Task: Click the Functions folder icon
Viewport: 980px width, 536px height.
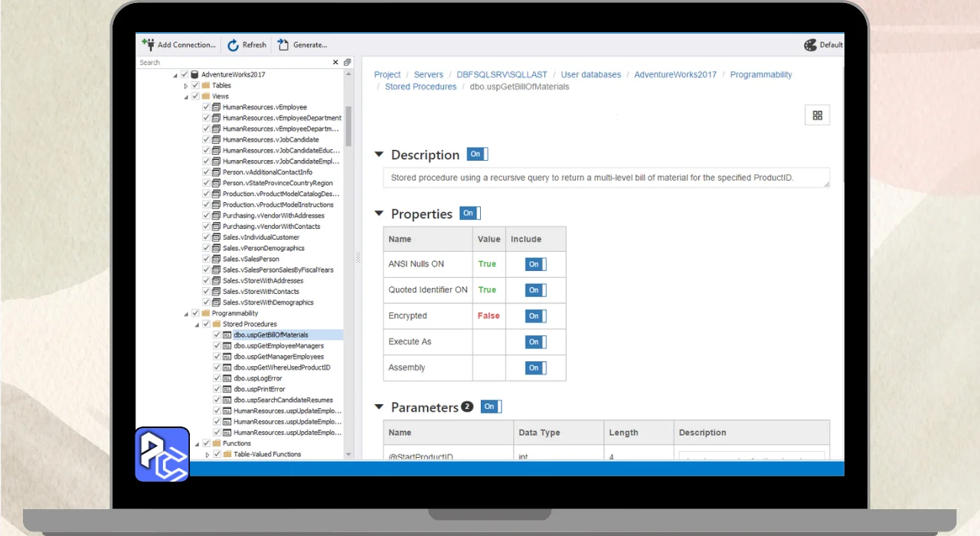Action: coord(217,443)
